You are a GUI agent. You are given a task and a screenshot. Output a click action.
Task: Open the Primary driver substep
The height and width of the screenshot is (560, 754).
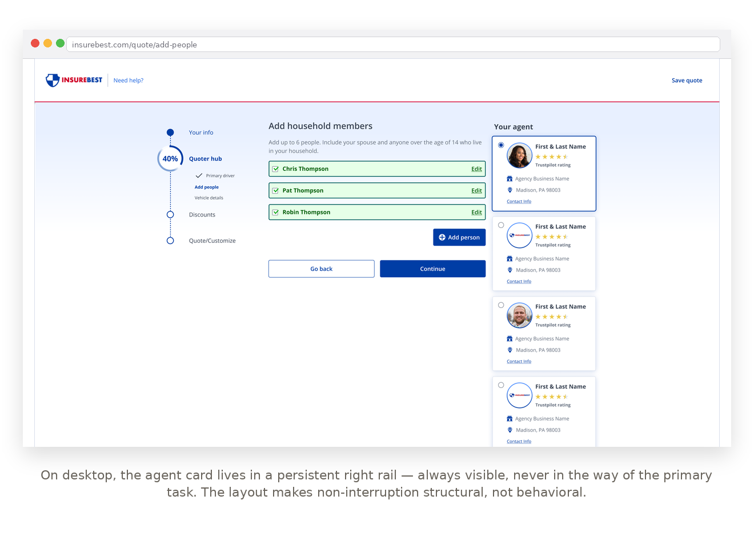[x=220, y=176]
